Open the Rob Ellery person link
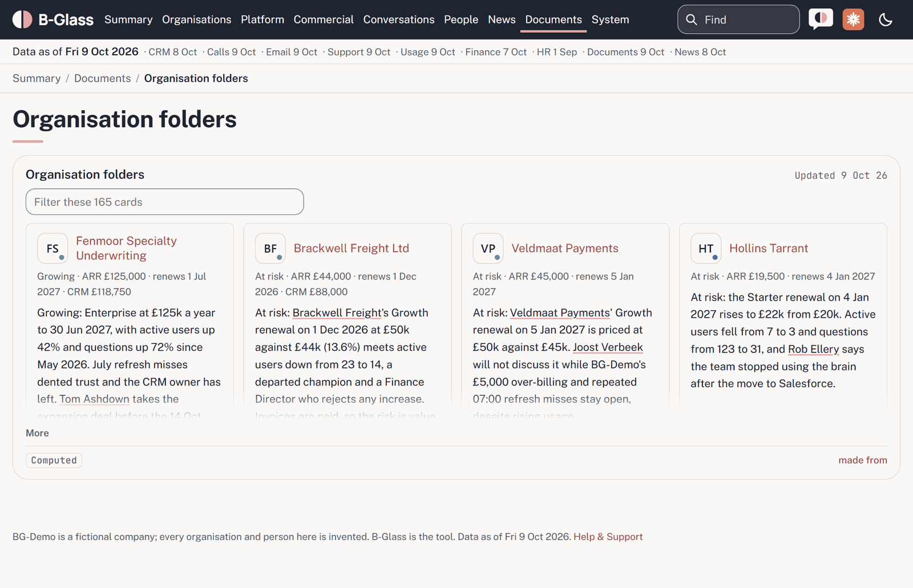The image size is (913, 588). click(814, 349)
